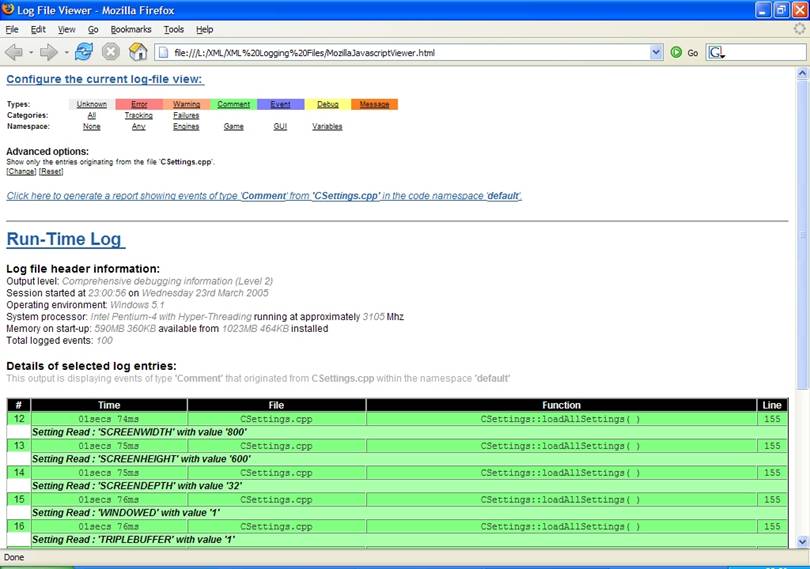This screenshot has width=810, height=569.
Task: Click the Stop loading icon
Action: tap(111, 52)
